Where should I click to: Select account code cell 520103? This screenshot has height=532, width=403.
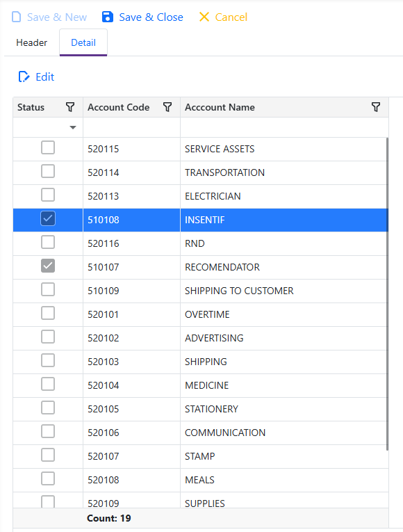(x=131, y=362)
